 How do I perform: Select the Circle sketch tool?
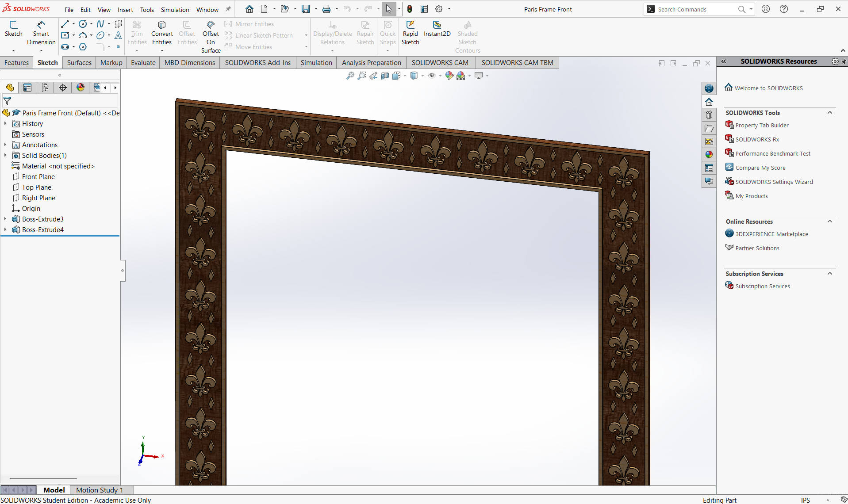(83, 24)
